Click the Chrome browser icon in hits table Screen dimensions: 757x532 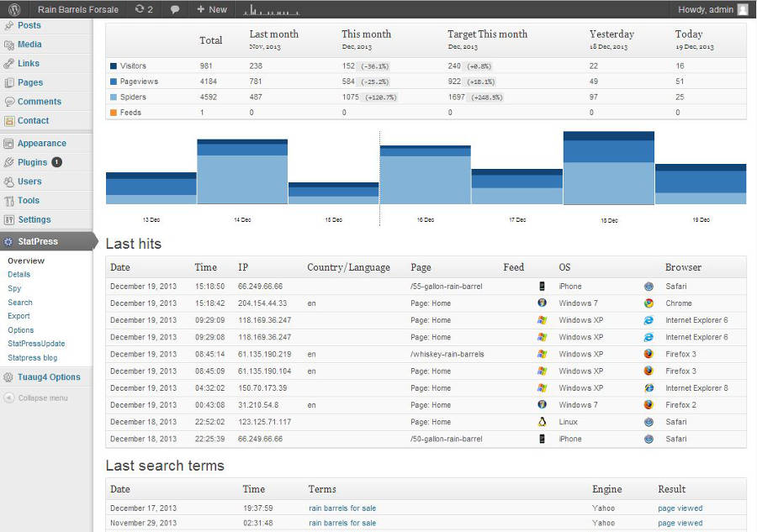648,303
